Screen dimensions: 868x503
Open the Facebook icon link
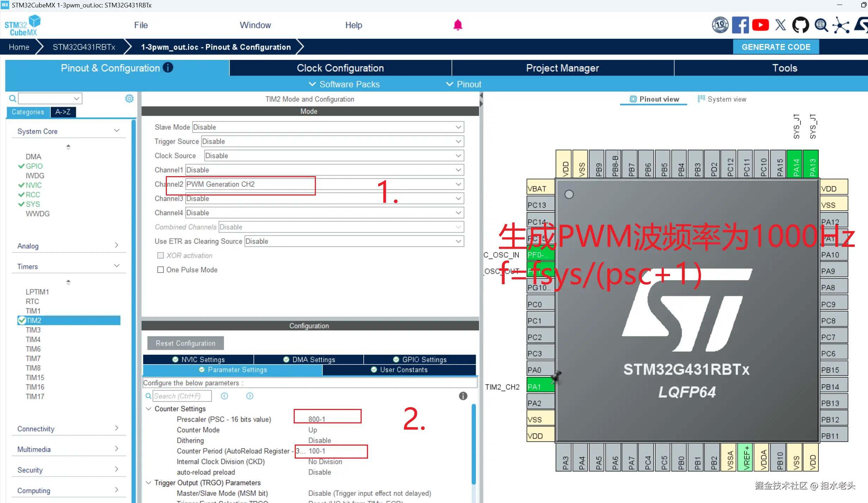[740, 25]
